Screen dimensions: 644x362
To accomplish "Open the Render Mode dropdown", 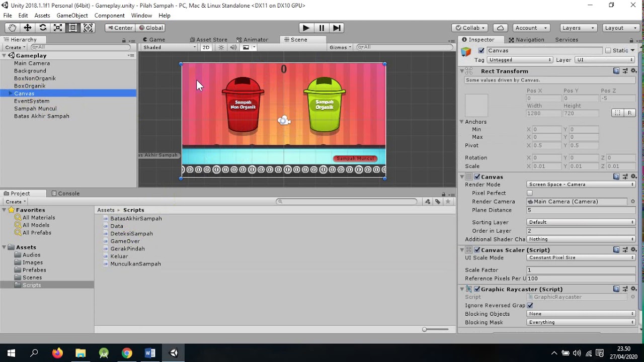I will (581, 185).
